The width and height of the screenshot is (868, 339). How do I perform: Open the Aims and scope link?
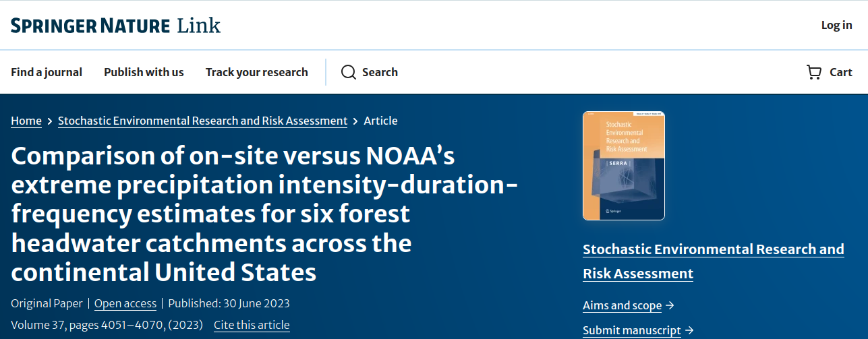pyautogui.click(x=622, y=305)
